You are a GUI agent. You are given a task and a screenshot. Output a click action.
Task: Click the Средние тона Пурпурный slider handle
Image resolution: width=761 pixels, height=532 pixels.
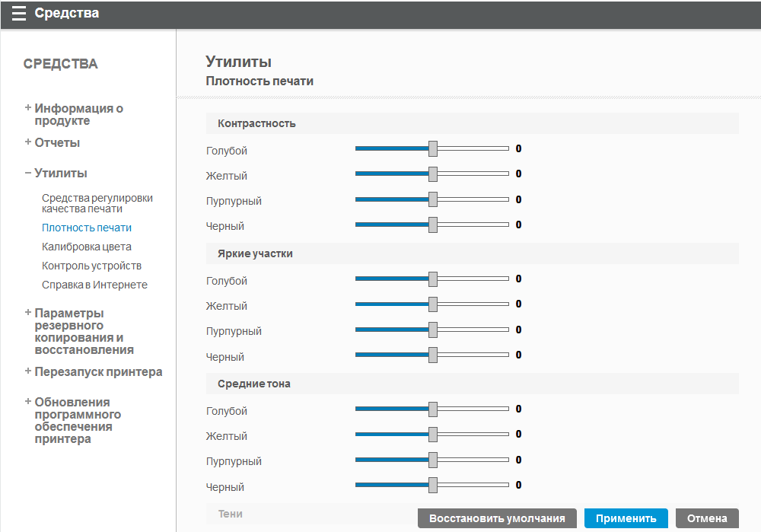pyautogui.click(x=433, y=460)
